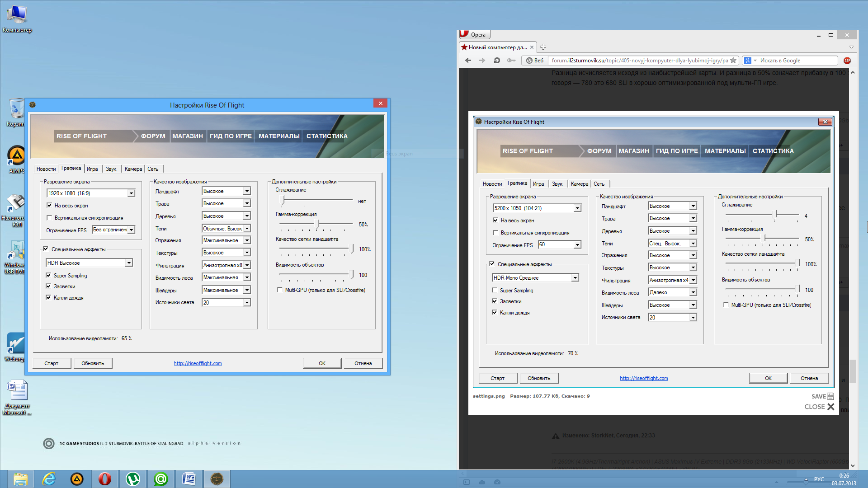Go forward in the Opera browser
Viewport: 868px width, 488px height.
(482, 61)
